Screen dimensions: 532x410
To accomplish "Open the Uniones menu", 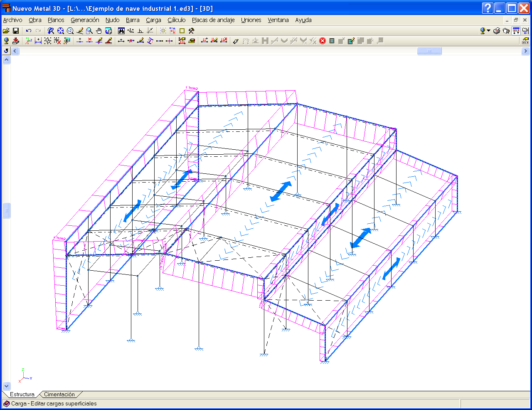I will pos(251,20).
